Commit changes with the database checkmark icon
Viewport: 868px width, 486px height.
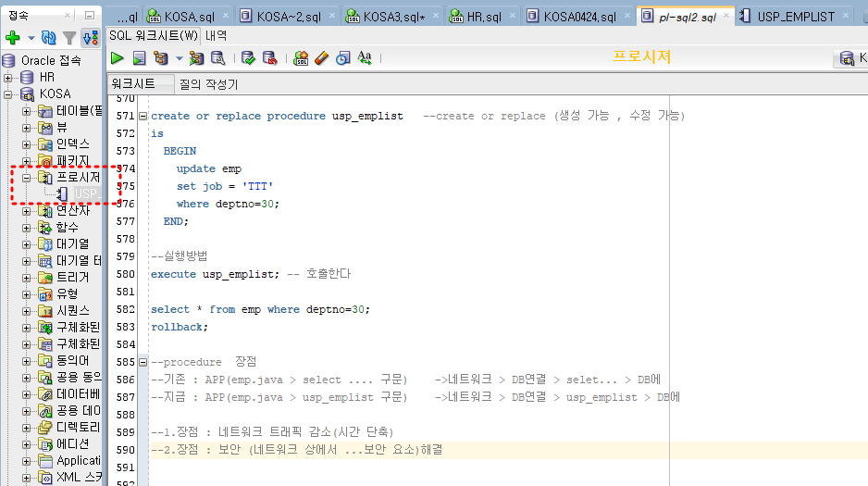249,58
